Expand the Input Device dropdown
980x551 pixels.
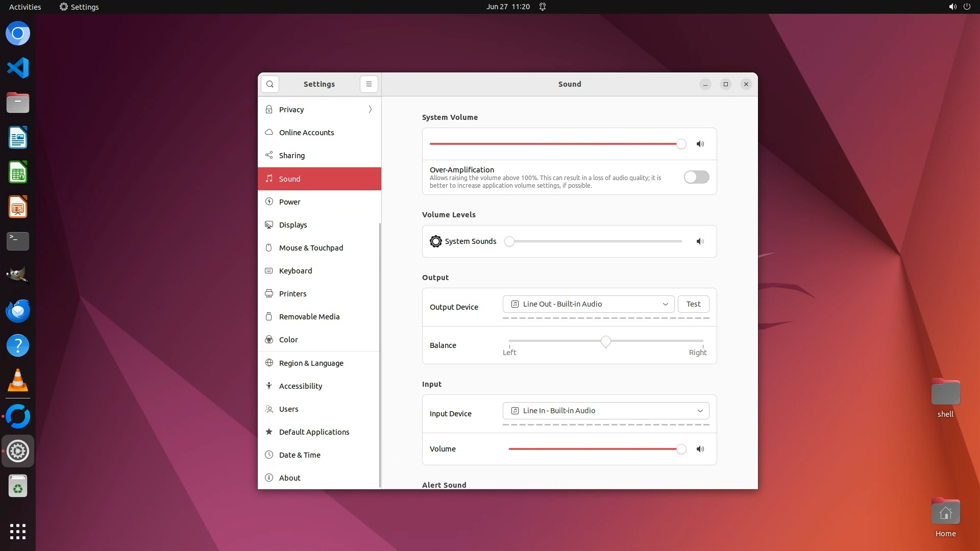point(605,411)
